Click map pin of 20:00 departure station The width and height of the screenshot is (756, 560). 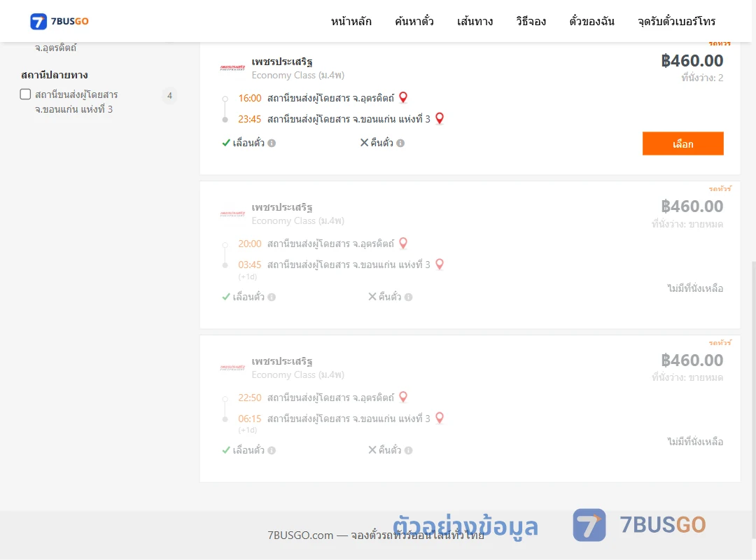click(403, 243)
